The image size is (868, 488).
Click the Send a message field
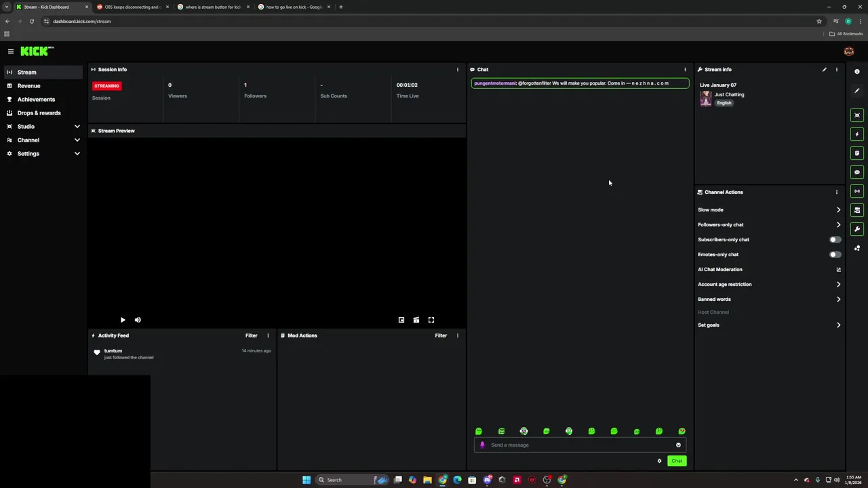point(580,445)
